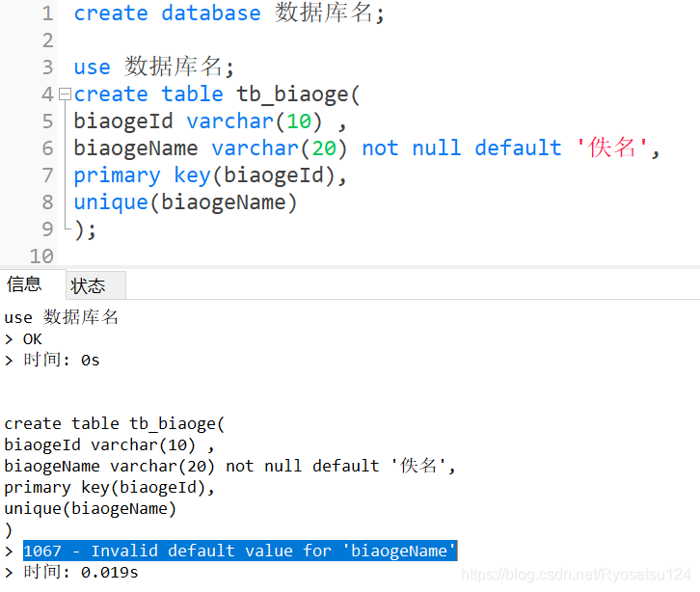
Task: Click line number 6 in the gutter
Action: 48,148
